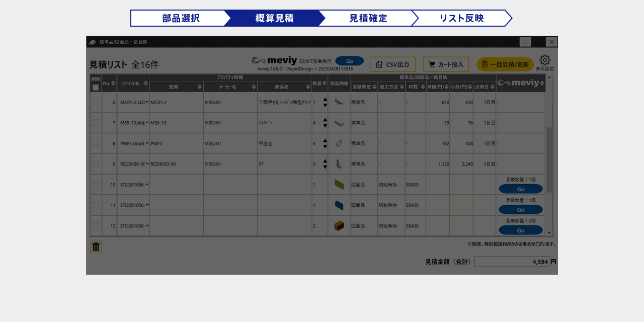Open the MC01-2.SLD file name dropdown
644x322 pixels.
(x=147, y=102)
